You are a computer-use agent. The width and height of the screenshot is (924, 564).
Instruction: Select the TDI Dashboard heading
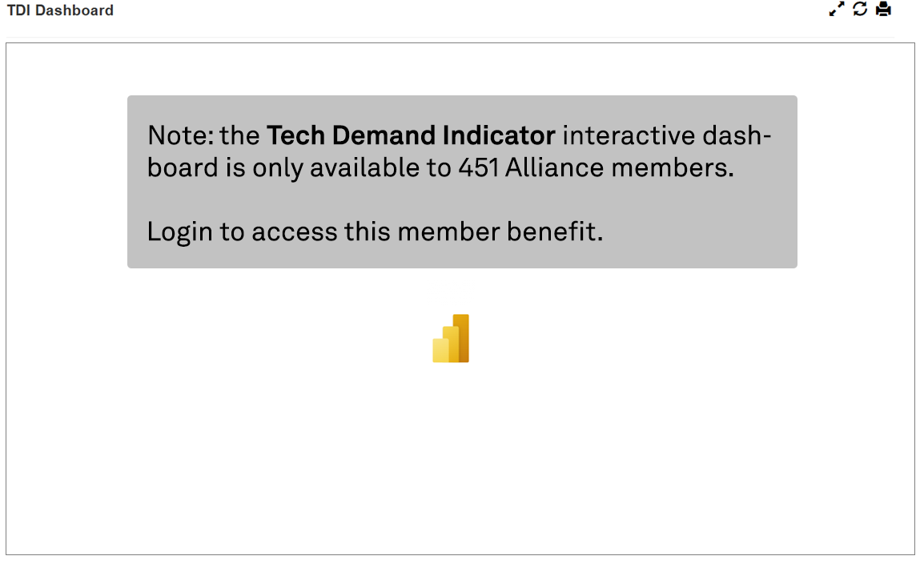point(59,10)
